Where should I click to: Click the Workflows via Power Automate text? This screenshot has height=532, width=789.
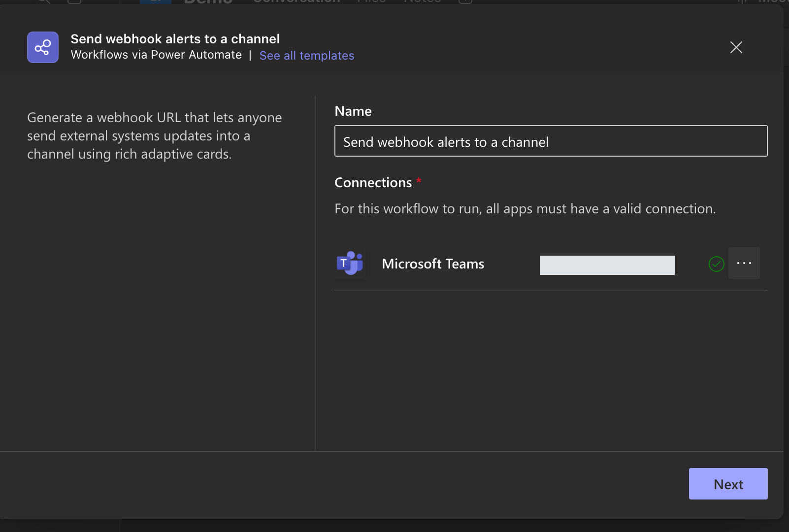tap(156, 55)
